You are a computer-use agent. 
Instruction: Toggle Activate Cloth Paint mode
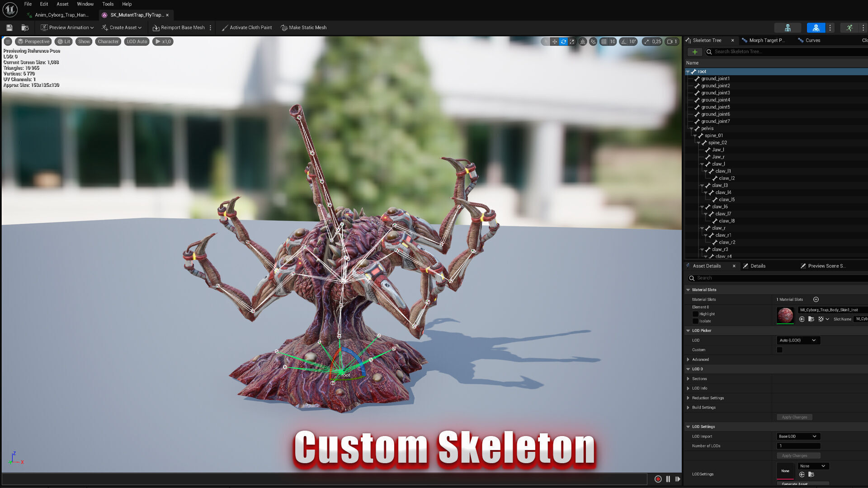click(247, 28)
